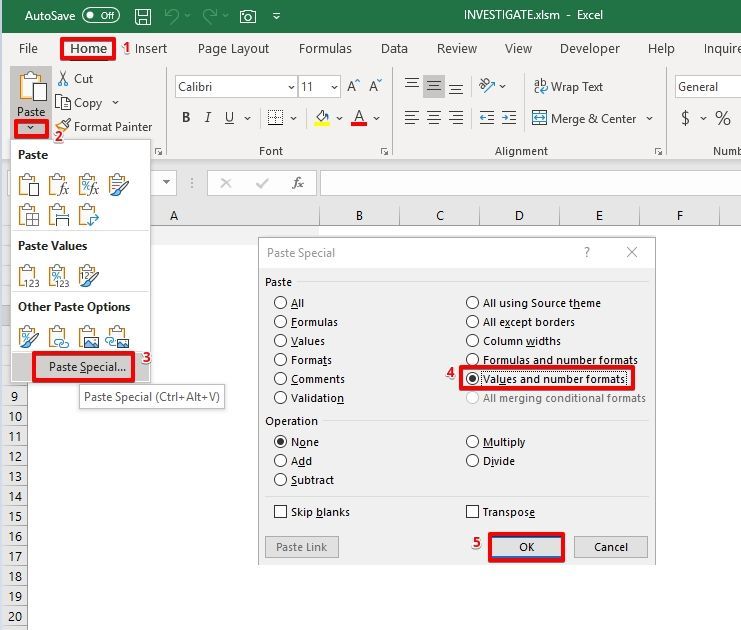Toggle the AutoSave switch
This screenshot has height=630, width=741.
[x=101, y=15]
